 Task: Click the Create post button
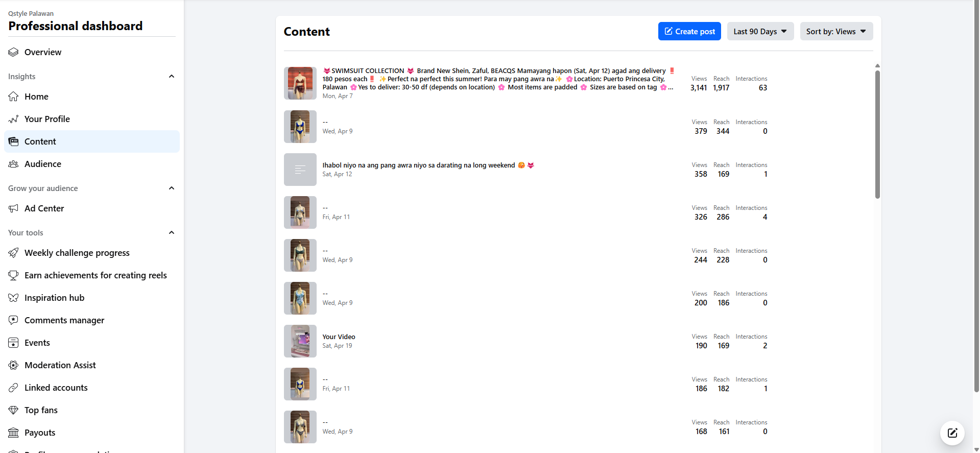click(x=689, y=31)
